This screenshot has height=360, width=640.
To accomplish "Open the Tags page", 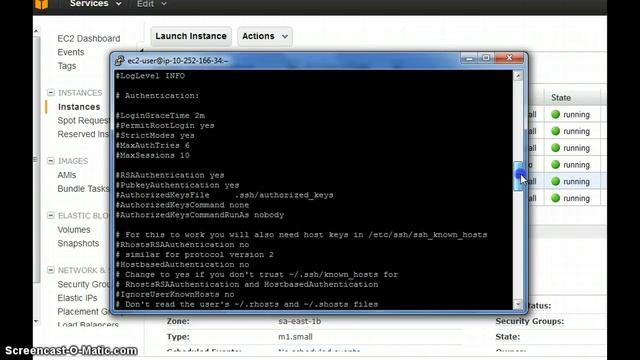I will coord(67,66).
